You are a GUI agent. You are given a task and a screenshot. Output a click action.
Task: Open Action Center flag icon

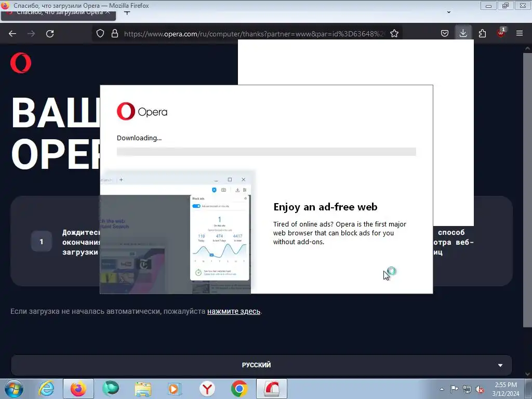pyautogui.click(x=454, y=389)
